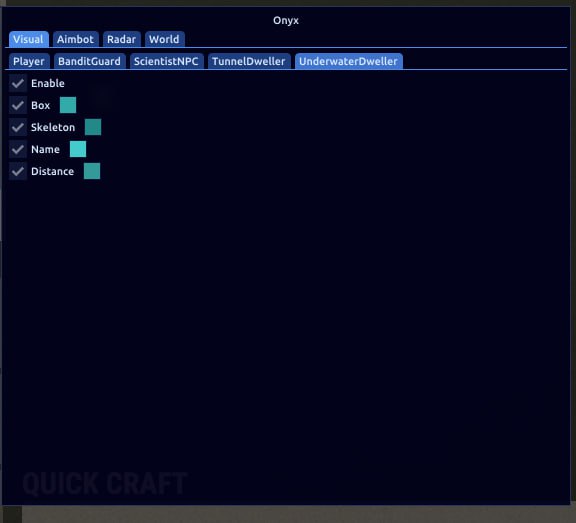
Task: Click the Onyx window title
Action: coord(286,21)
